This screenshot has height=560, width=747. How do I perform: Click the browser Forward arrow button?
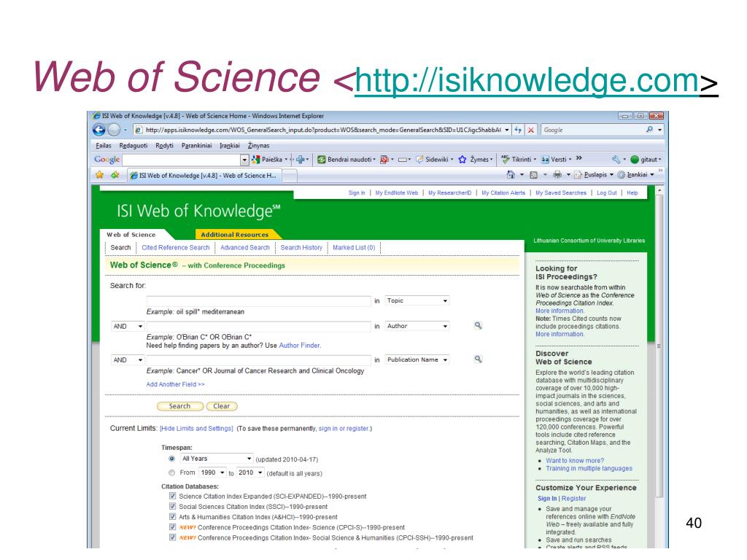pos(113,130)
